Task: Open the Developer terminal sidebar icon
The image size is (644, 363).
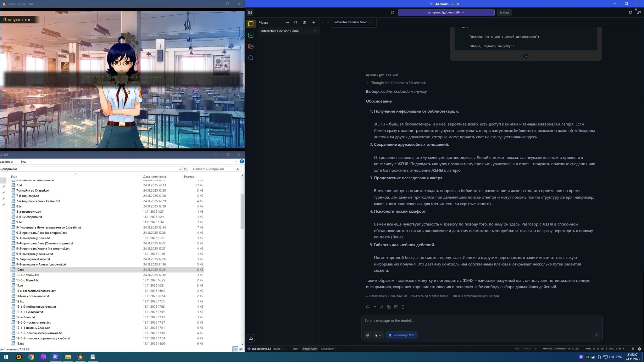Action: coord(251,35)
